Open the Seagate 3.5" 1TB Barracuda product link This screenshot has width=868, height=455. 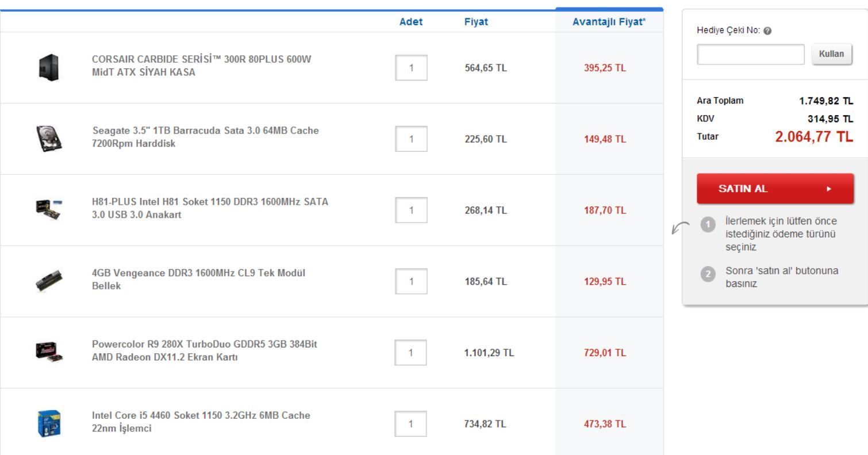pos(205,137)
